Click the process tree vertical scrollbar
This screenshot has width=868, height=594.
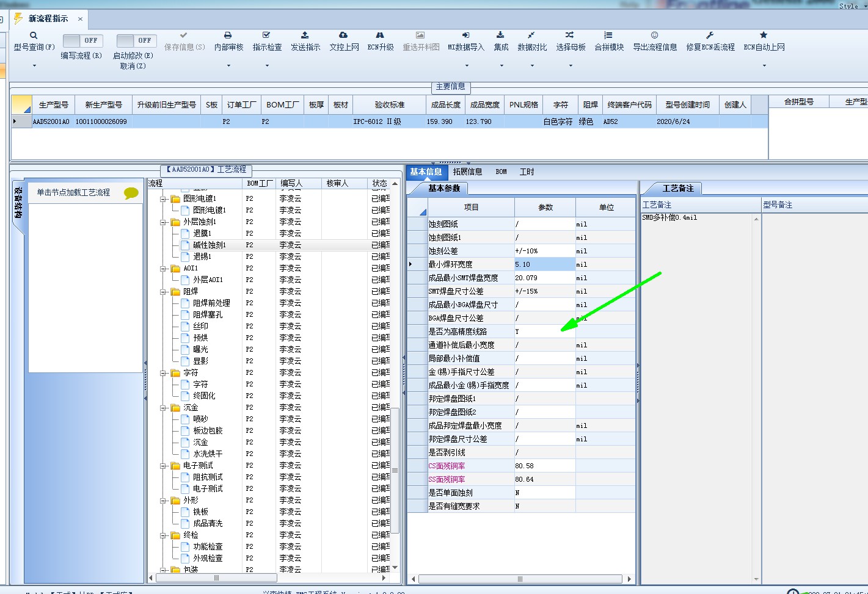[395, 470]
